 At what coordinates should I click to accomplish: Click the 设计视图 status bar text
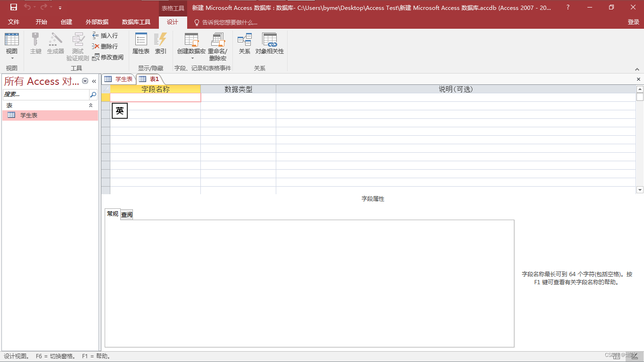[17, 356]
